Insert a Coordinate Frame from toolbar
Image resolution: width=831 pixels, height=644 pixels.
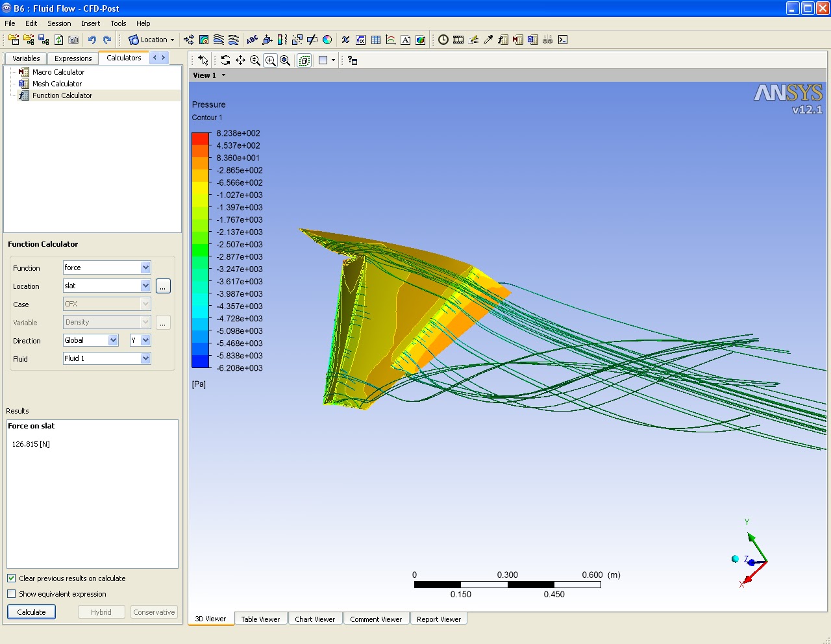tap(267, 40)
